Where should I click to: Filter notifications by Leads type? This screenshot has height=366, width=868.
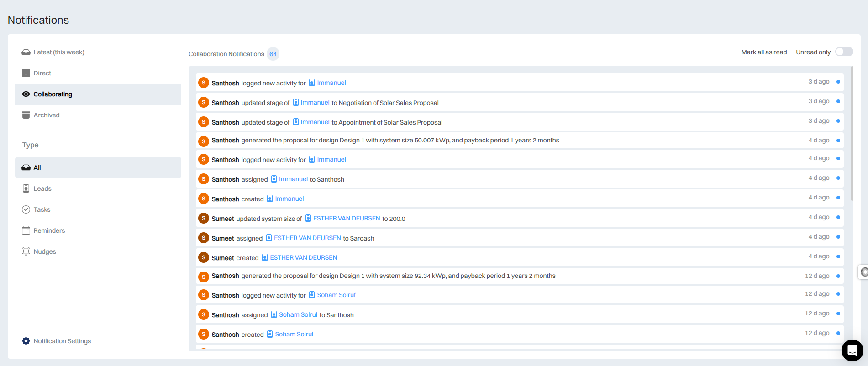(x=98, y=188)
